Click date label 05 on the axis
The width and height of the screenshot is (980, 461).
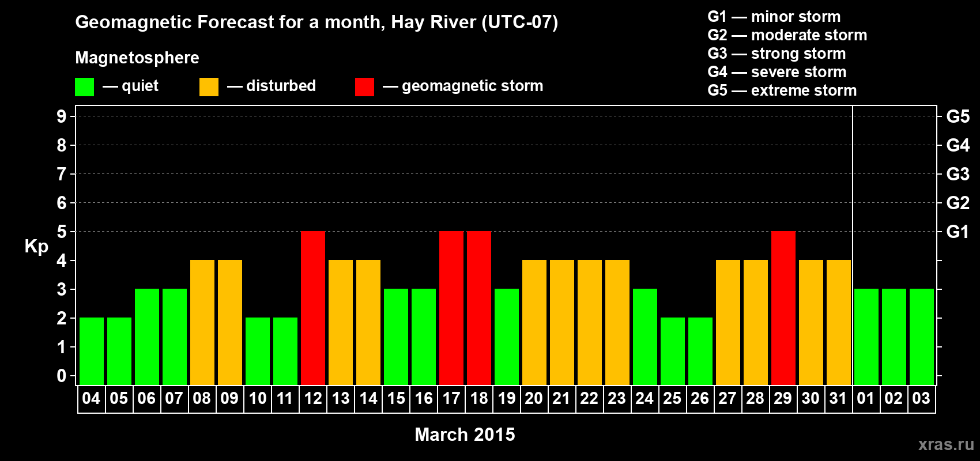119,398
